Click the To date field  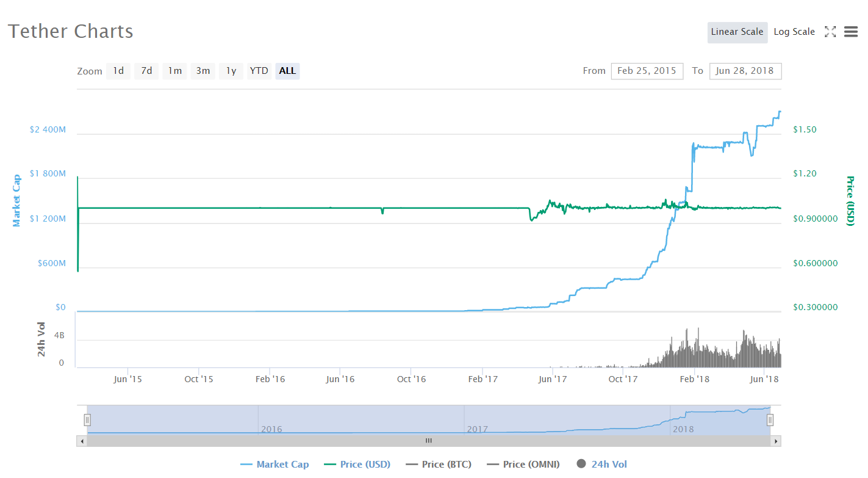point(745,71)
